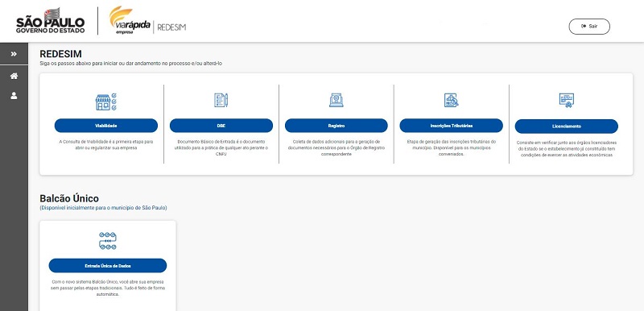Open user profile icon in sidebar
Viewport: 644px width, 311px height.
click(14, 96)
